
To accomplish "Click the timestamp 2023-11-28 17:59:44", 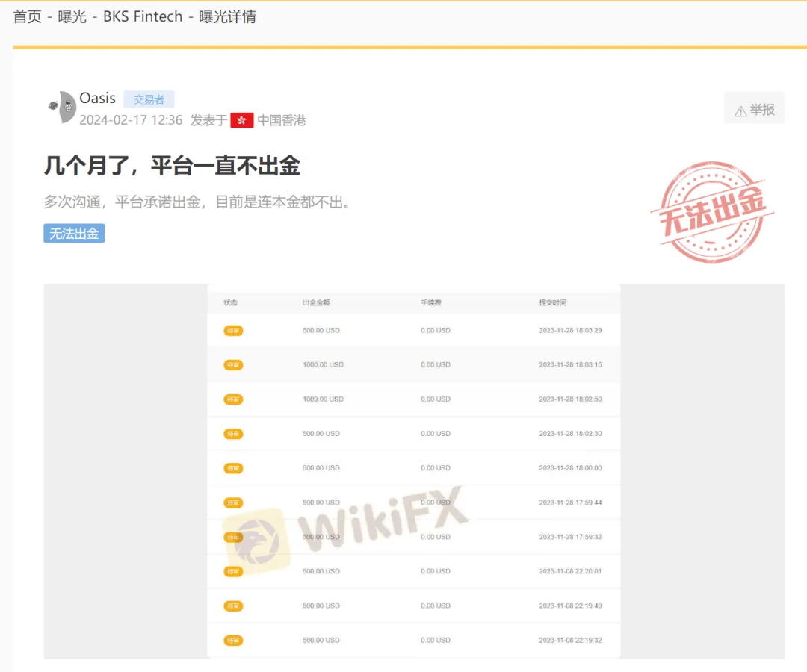I will tap(570, 503).
